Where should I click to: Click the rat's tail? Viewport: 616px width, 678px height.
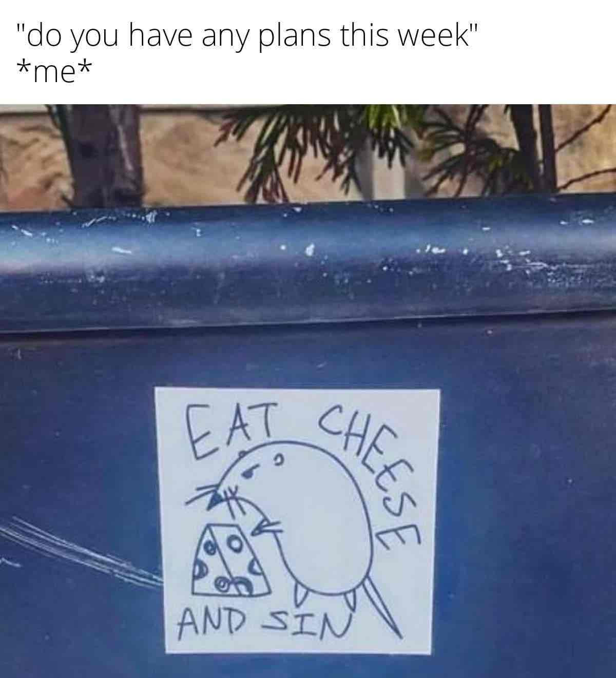coord(382,608)
